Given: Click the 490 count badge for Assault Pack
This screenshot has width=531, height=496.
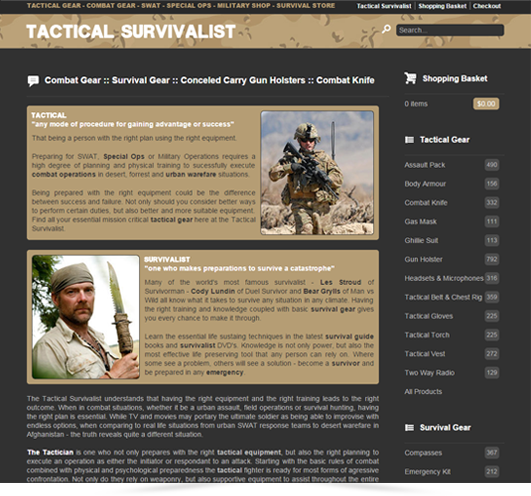Looking at the screenshot, I should [492, 165].
